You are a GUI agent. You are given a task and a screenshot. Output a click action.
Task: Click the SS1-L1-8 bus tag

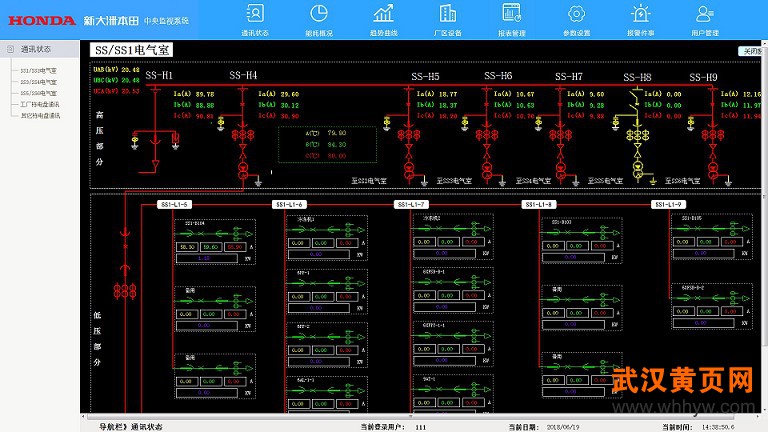point(538,204)
